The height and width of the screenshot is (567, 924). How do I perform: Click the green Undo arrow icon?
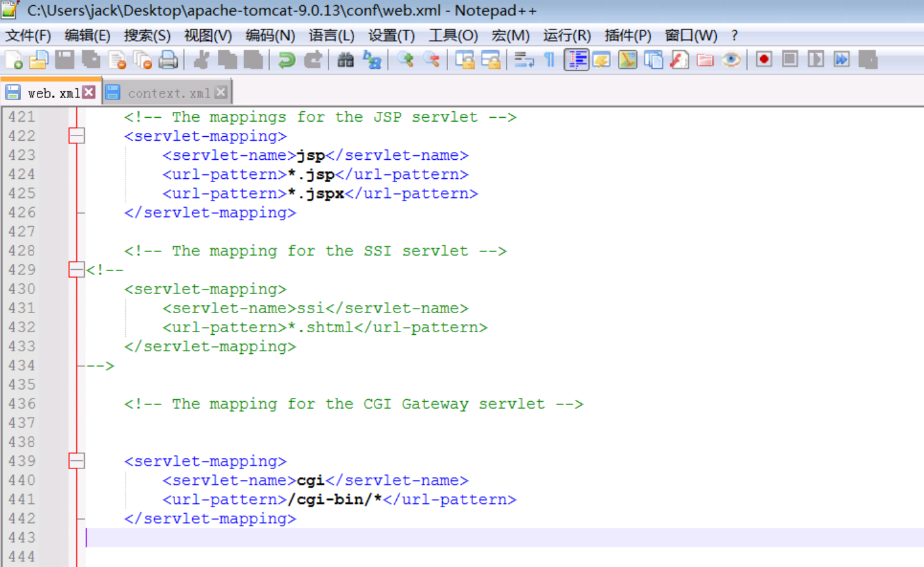[x=286, y=60]
